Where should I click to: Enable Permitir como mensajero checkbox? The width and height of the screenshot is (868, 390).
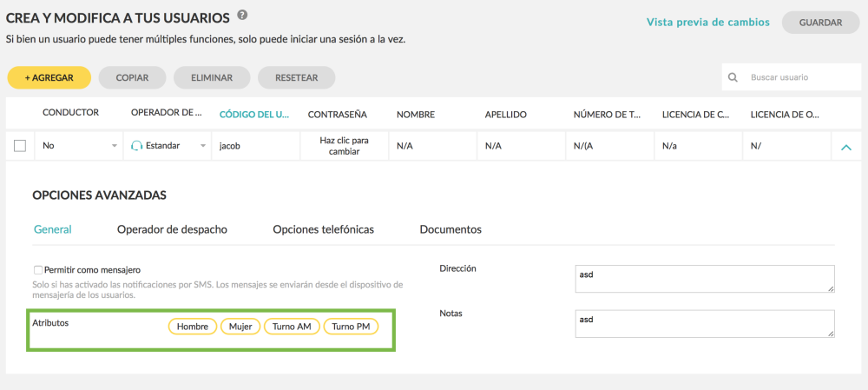[38, 270]
